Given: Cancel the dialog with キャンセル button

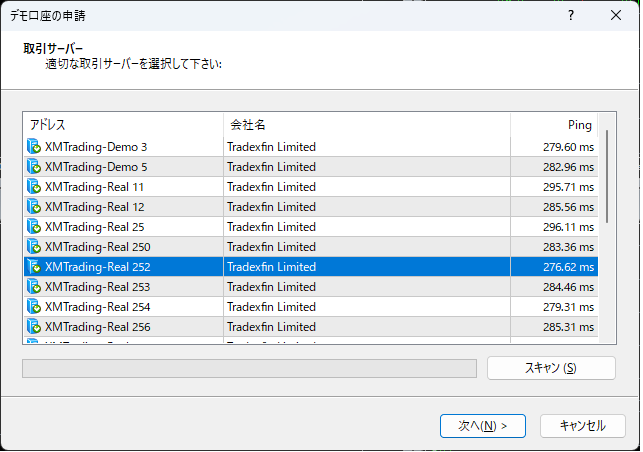Looking at the screenshot, I should coord(582,425).
